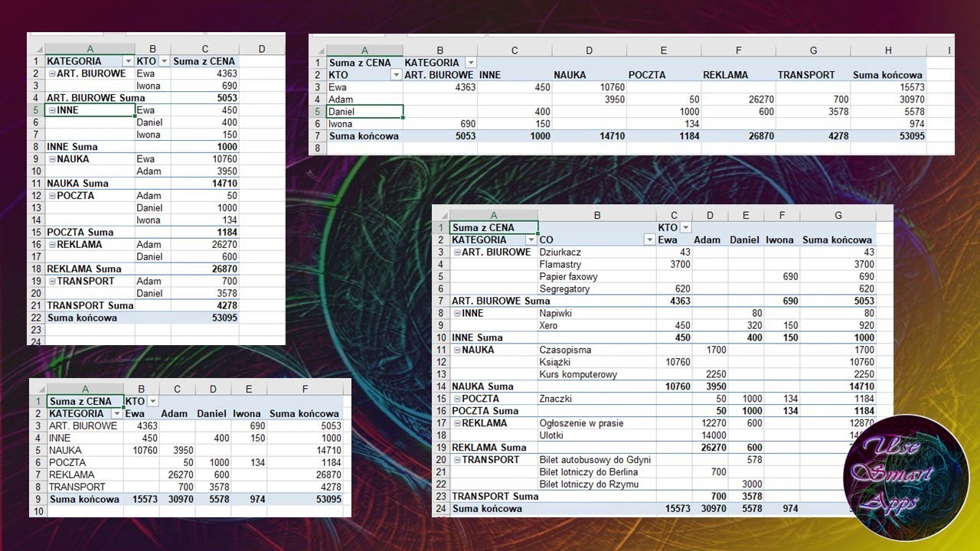
Task: Open the CO field filter dropdown
Action: pyautogui.click(x=649, y=240)
